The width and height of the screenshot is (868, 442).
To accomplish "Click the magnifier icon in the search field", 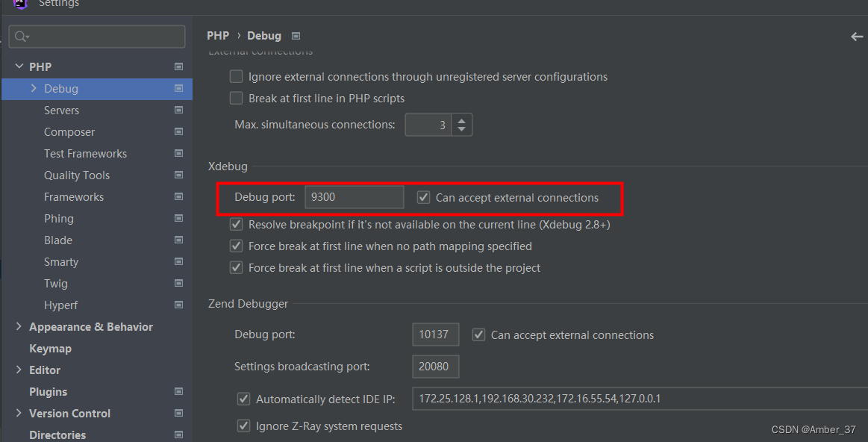I will coord(18,36).
